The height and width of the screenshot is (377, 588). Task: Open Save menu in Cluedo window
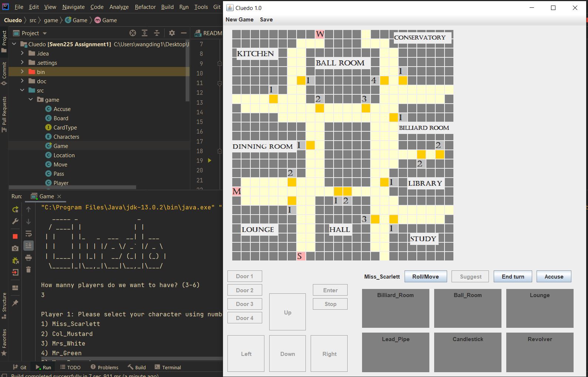pyautogui.click(x=266, y=20)
